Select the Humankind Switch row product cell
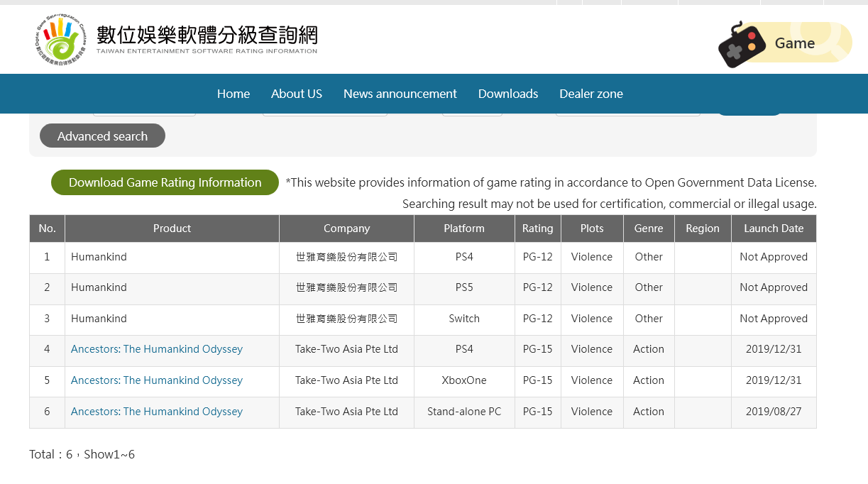 coord(99,319)
